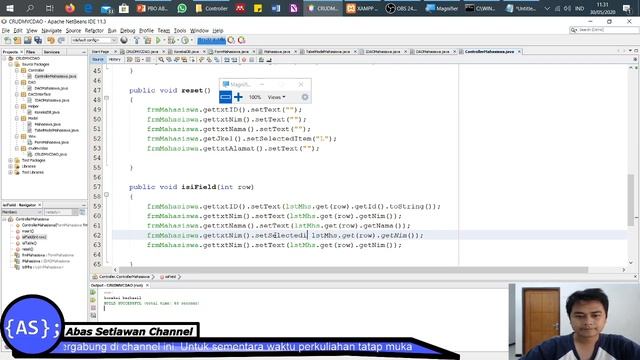Open WhatsApp from the taskbar
The height and width of the screenshot is (360, 640).
pos(182,8)
